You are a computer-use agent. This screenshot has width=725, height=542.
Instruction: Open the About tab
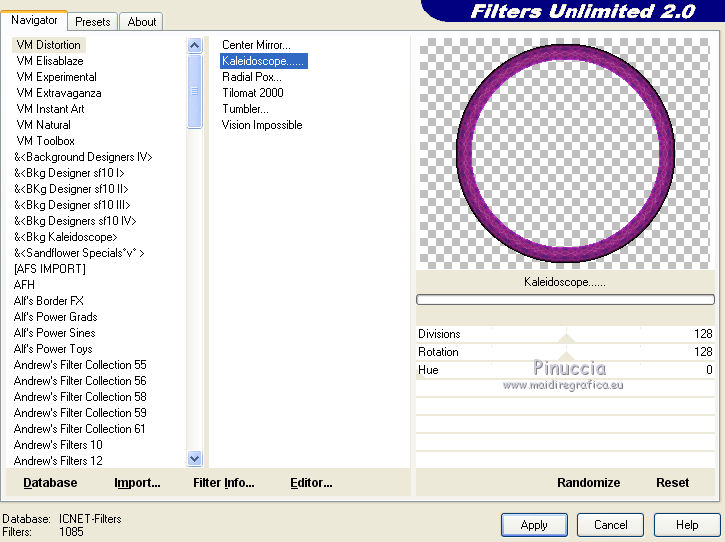141,22
